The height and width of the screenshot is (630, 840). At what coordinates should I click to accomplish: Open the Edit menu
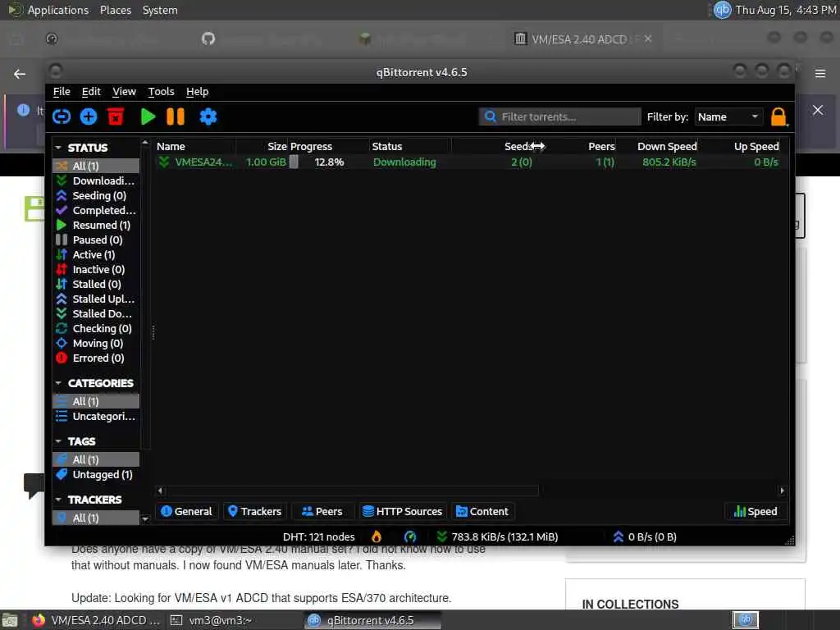91,92
